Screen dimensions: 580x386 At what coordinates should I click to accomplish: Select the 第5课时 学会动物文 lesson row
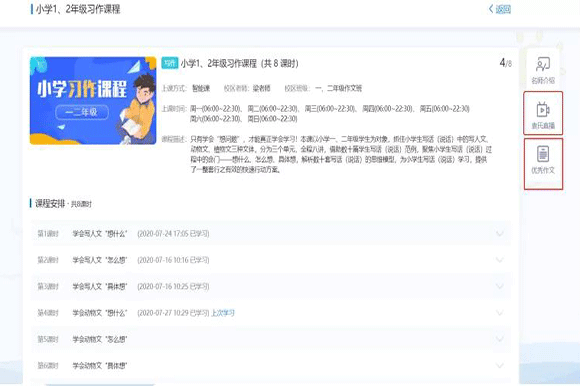pyautogui.click(x=271, y=339)
